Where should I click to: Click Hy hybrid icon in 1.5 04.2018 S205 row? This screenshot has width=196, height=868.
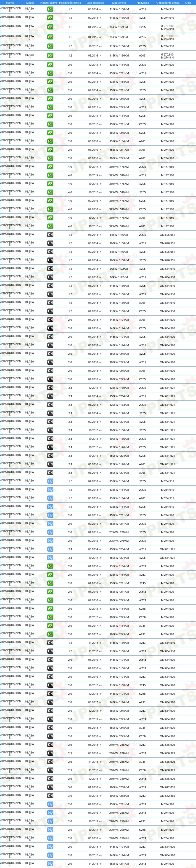tap(50, 481)
